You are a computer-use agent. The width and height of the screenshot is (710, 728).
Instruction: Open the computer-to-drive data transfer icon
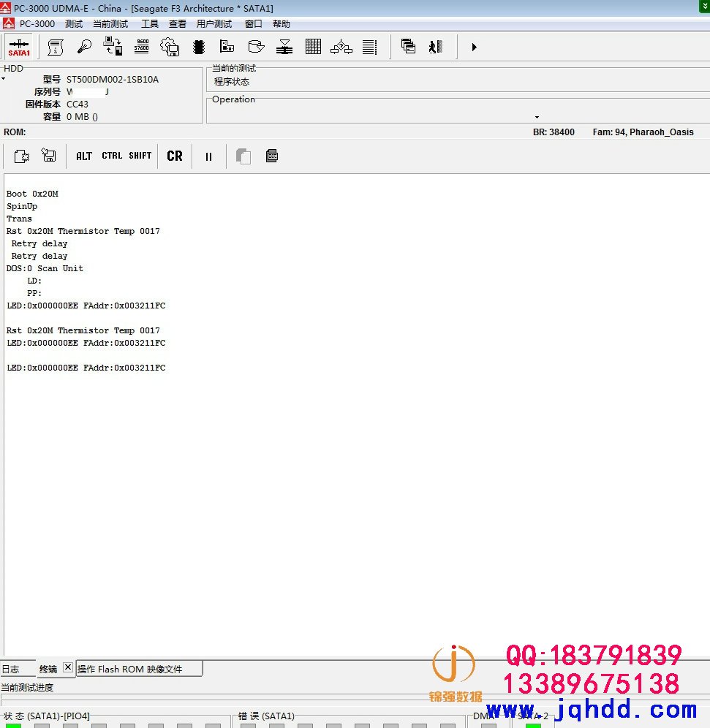pos(113,47)
